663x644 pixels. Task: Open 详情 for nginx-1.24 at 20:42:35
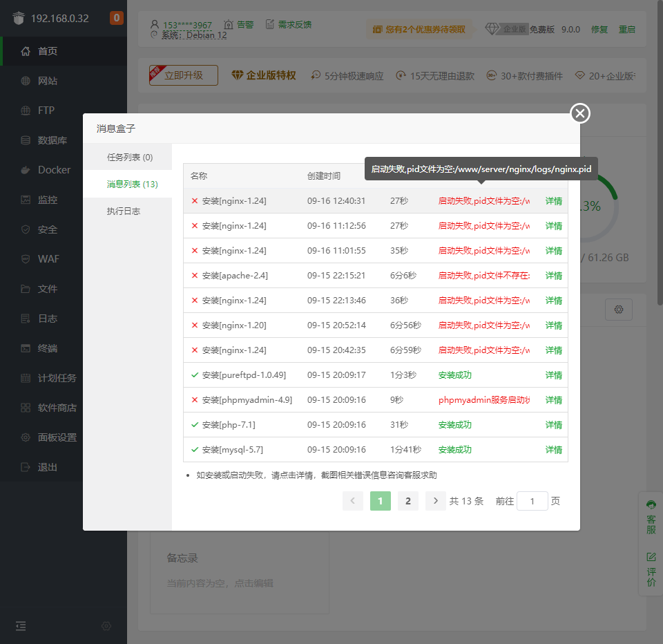click(553, 350)
